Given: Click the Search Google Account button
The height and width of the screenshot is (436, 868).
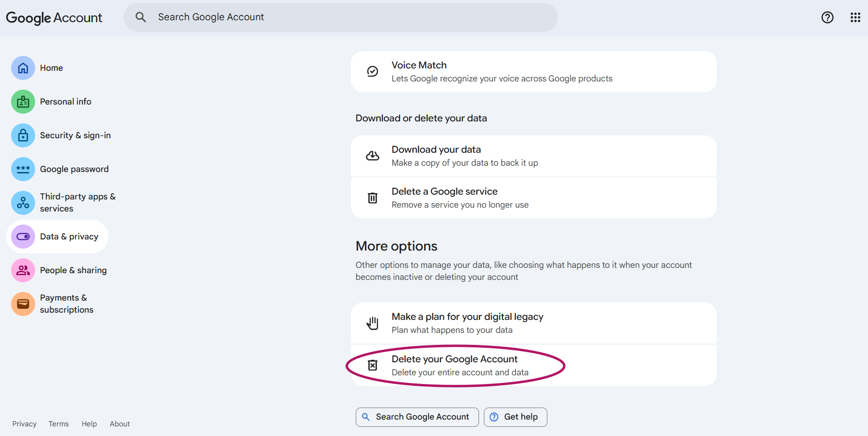Looking at the screenshot, I should pos(417,417).
